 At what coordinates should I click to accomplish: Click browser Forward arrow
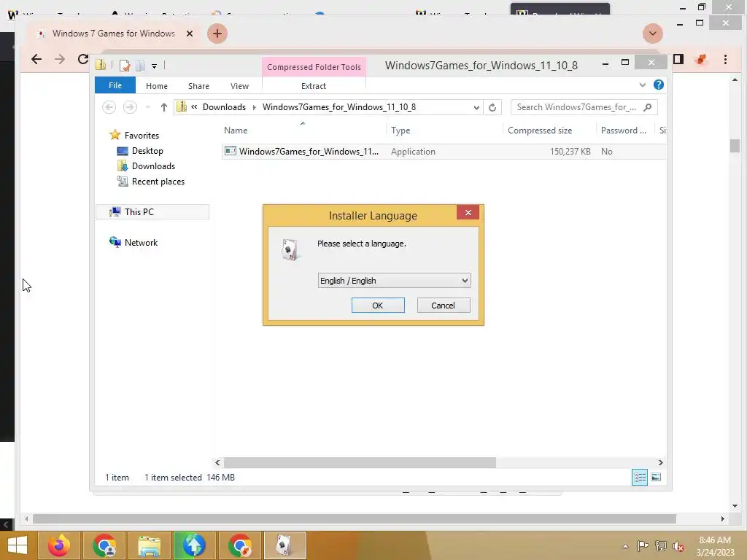(x=60, y=59)
